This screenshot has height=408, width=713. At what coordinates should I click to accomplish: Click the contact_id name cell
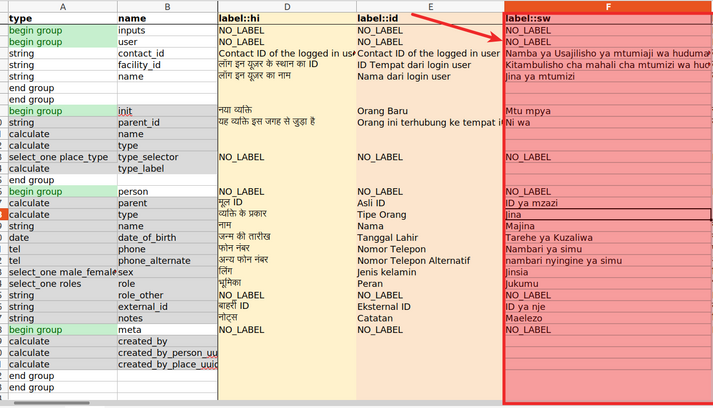click(x=167, y=54)
